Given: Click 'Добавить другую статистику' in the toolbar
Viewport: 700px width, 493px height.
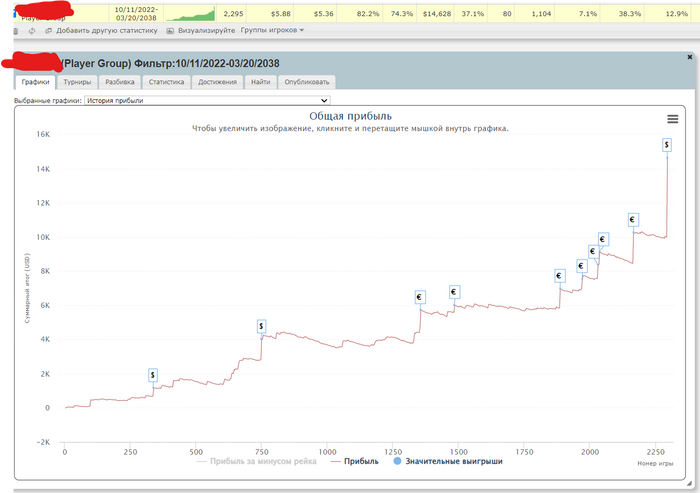Looking at the screenshot, I should pos(107,30).
